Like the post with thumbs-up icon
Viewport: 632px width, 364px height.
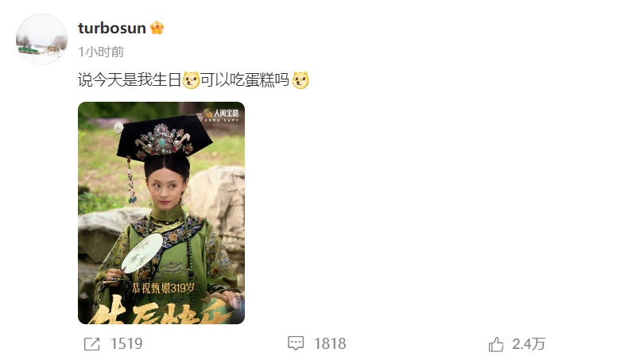coord(496,344)
